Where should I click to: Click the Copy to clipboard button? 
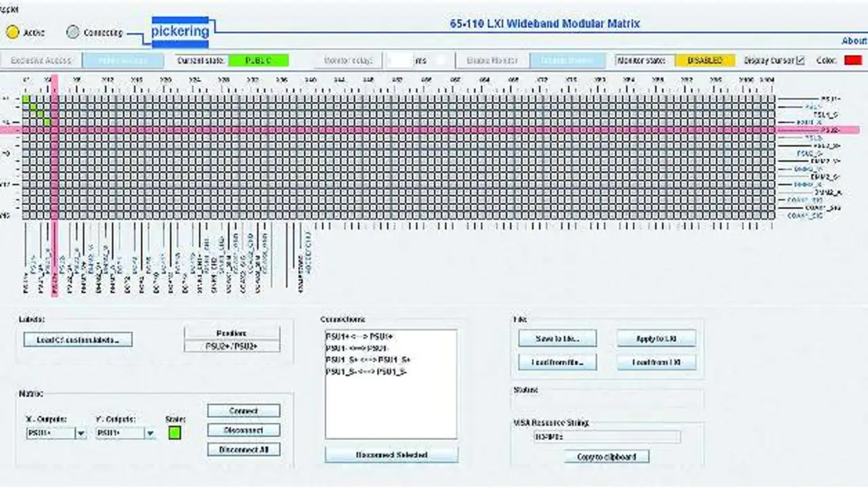[606, 457]
